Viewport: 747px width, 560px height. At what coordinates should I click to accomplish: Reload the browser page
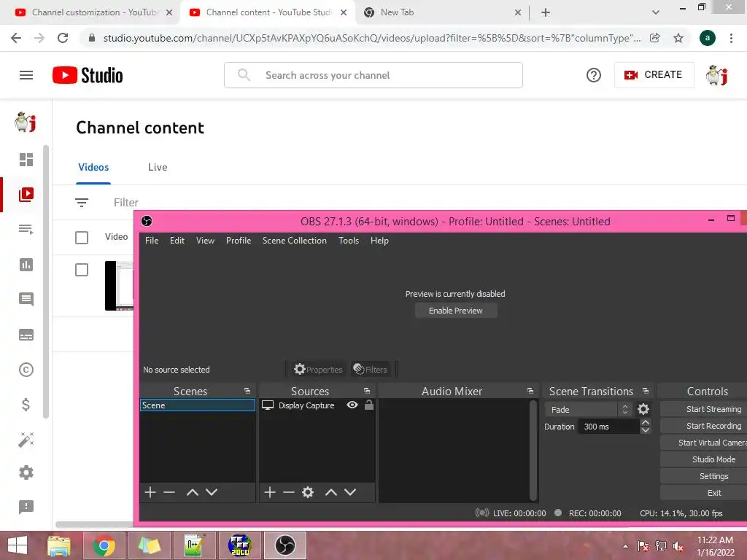[63, 38]
